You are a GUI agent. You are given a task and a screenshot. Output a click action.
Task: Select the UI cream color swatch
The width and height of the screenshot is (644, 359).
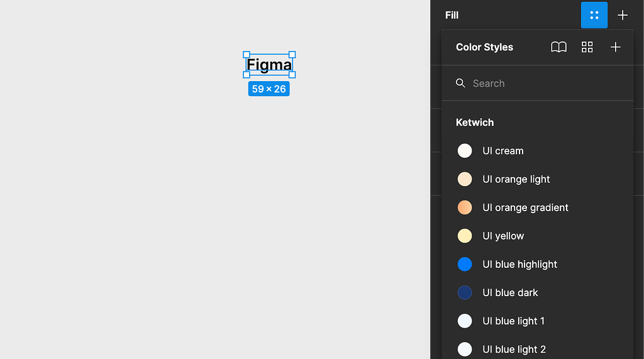465,151
